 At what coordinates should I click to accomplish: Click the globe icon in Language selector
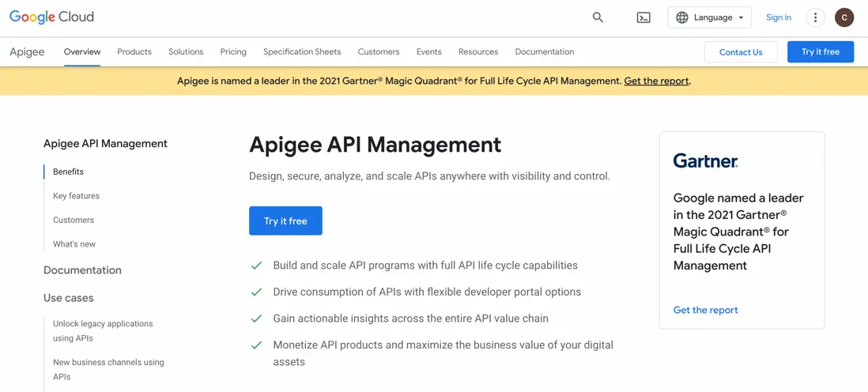(682, 17)
